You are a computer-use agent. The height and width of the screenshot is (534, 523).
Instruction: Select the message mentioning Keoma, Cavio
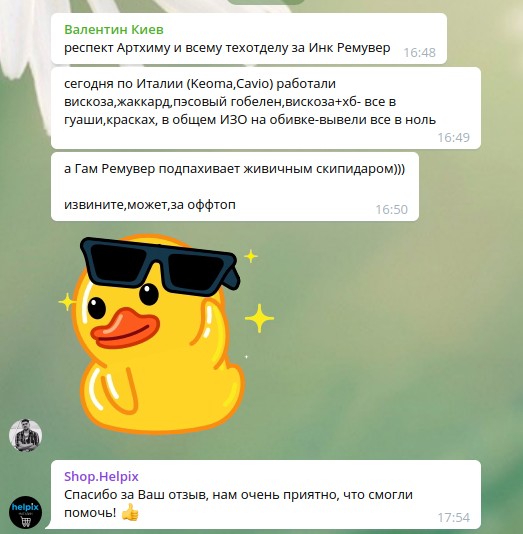(x=266, y=108)
